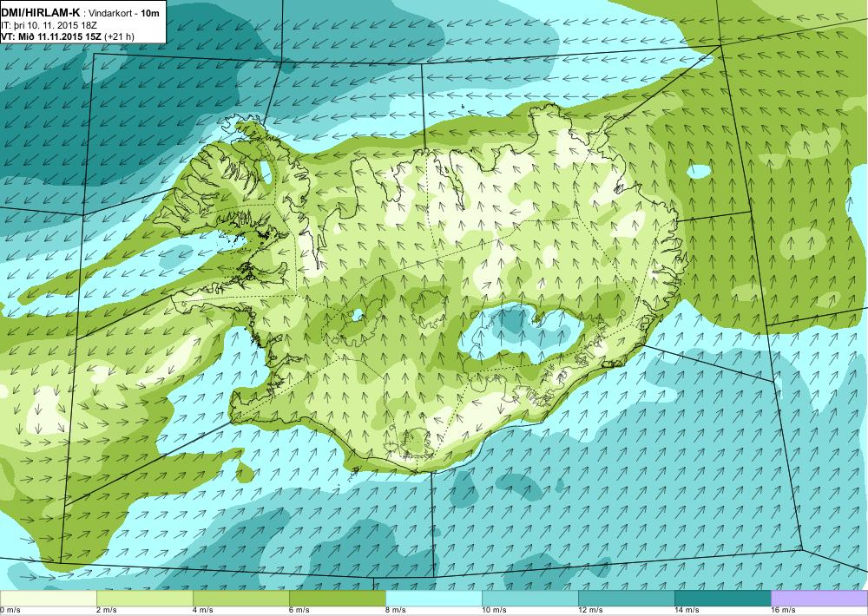This screenshot has height=616, width=868.
Task: Click the '10 m/s' legend label
Action: tap(495, 611)
